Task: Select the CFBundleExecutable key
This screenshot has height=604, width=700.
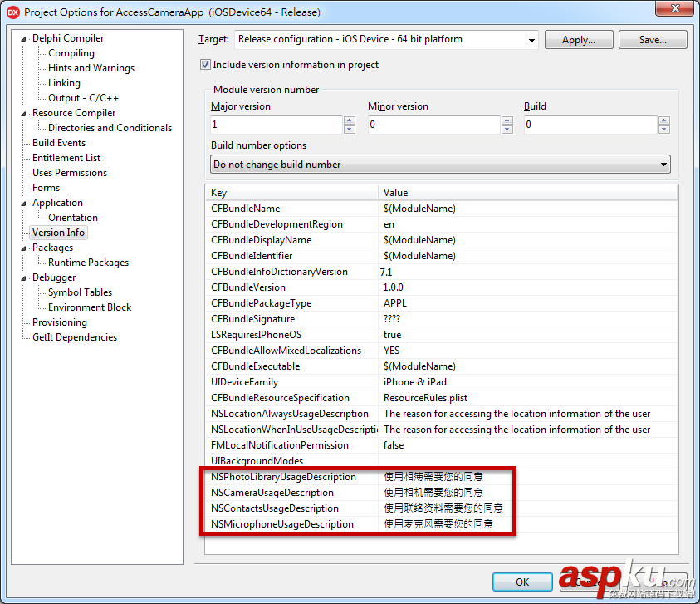Action: (256, 366)
